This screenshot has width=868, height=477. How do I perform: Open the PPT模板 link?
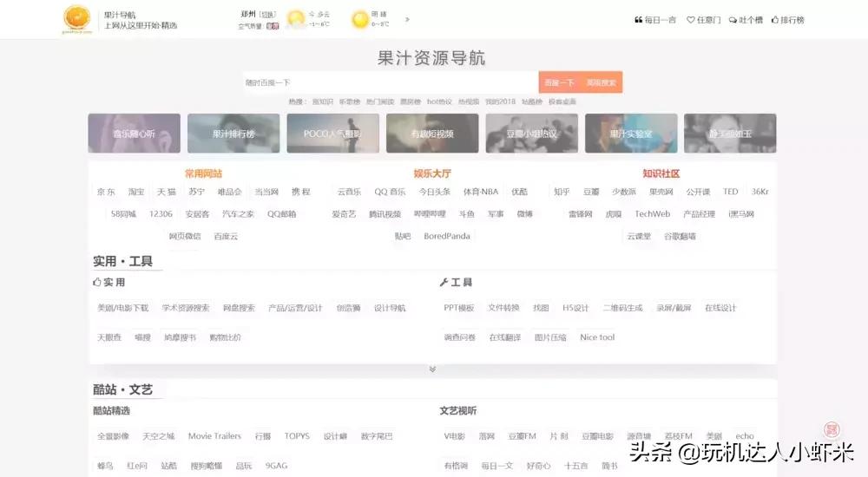[x=459, y=308]
